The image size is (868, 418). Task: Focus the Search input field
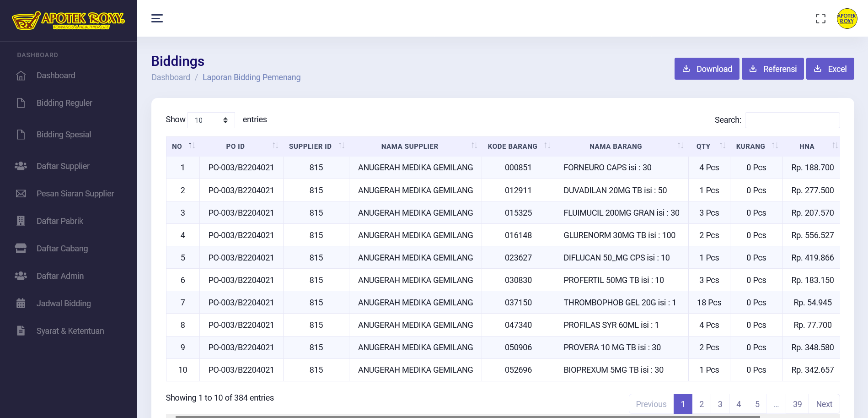(x=792, y=120)
